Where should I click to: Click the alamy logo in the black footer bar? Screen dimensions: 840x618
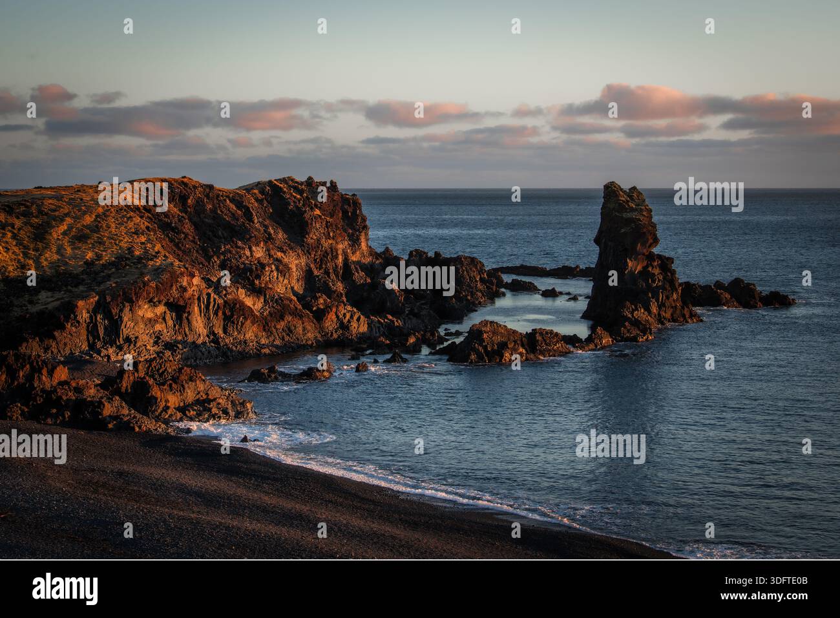tap(65, 589)
